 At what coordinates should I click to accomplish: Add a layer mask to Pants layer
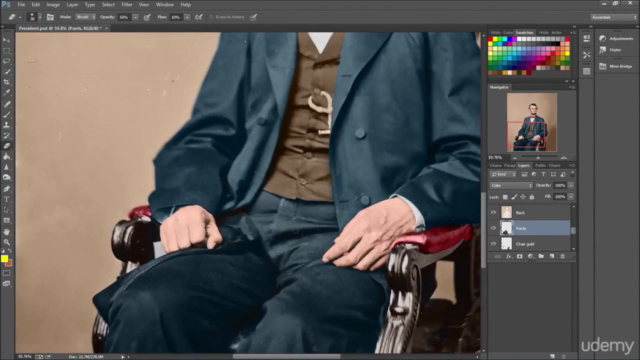(520, 256)
